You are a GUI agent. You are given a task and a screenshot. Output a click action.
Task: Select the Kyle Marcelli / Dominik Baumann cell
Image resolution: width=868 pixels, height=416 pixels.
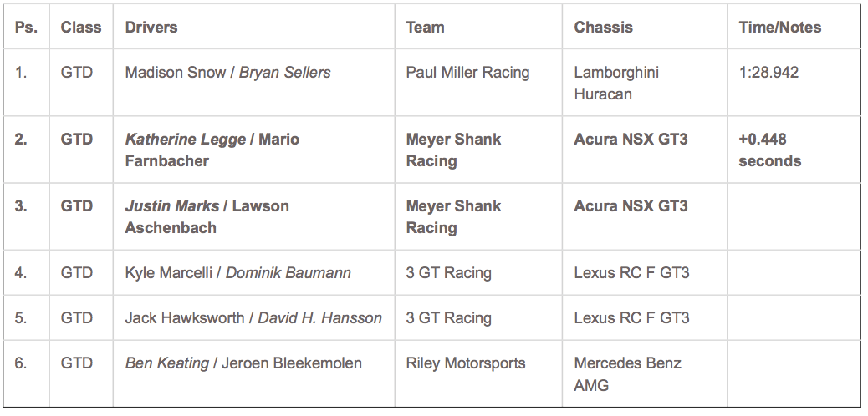tap(237, 273)
